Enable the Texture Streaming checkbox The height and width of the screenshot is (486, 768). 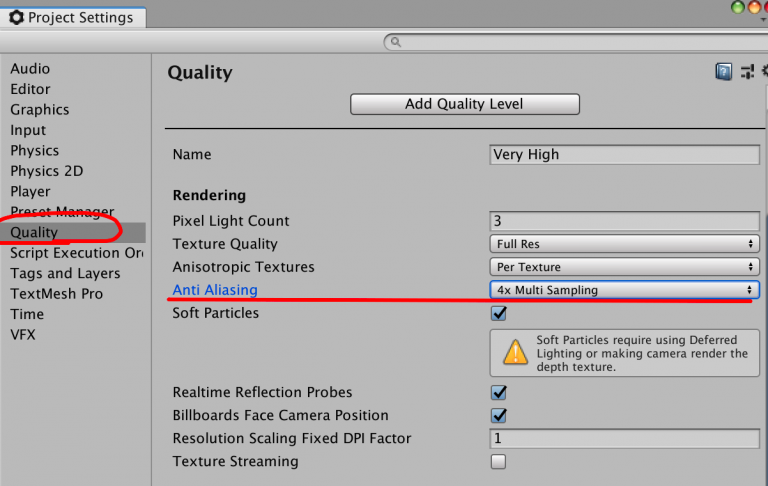498,461
